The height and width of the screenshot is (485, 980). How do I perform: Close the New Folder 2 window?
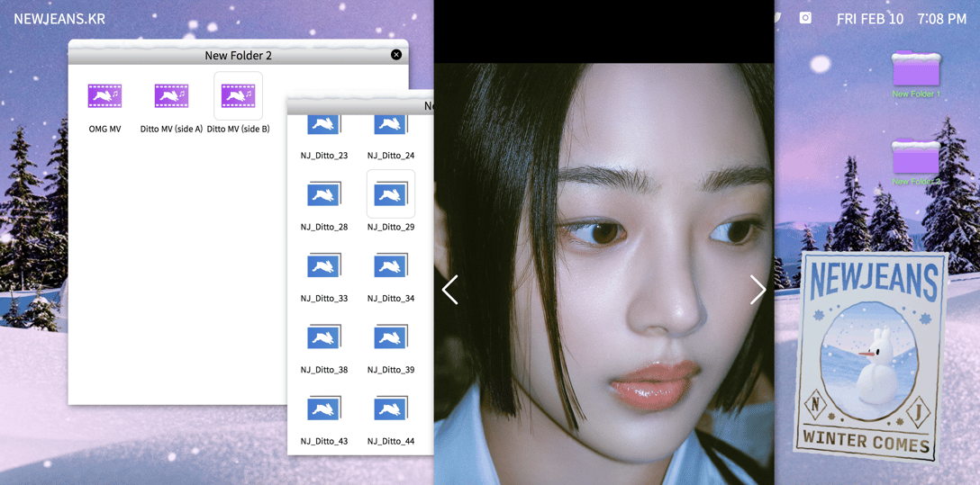coord(396,55)
